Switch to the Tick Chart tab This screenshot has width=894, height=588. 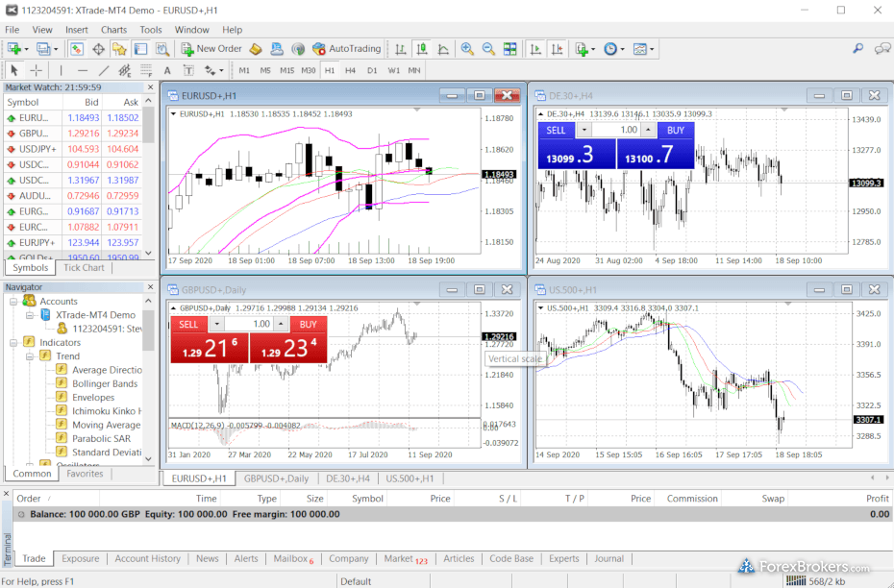[84, 267]
